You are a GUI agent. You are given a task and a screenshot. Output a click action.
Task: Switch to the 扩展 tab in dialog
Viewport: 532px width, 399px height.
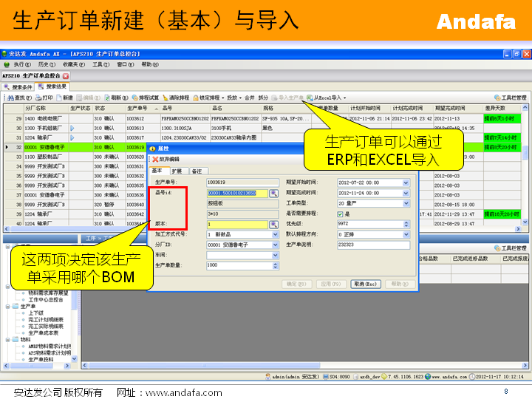point(177,171)
